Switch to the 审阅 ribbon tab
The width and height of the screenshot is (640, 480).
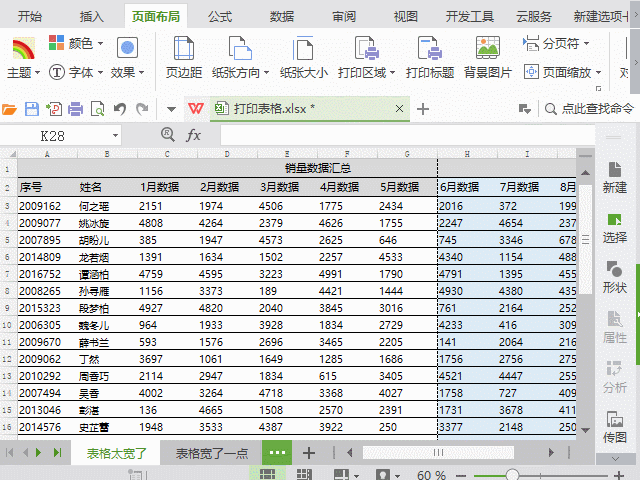344,17
